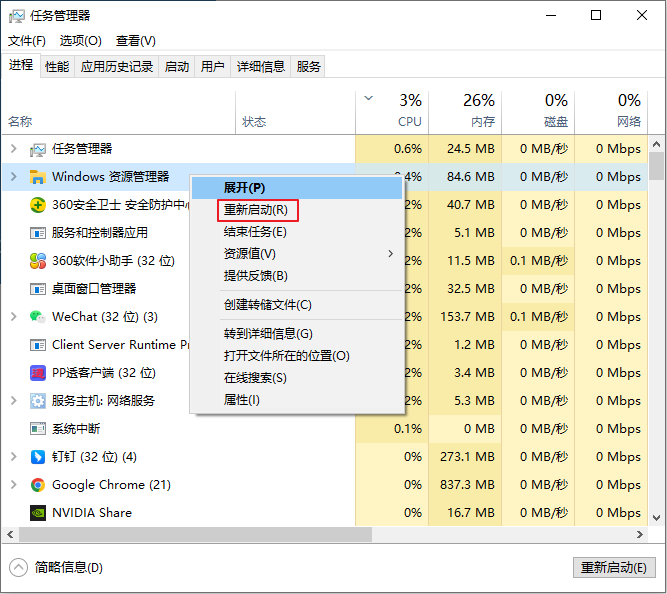Click the Task Manager title bar icon

[x=17, y=16]
